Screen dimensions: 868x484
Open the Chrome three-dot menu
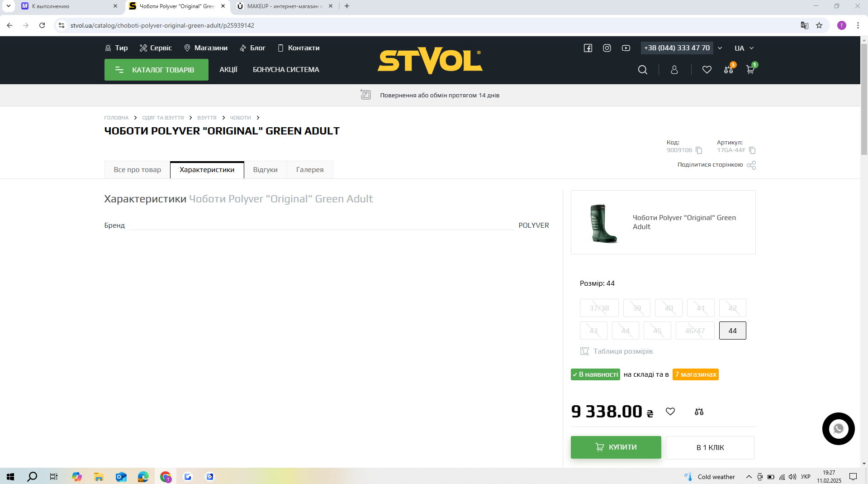point(858,25)
